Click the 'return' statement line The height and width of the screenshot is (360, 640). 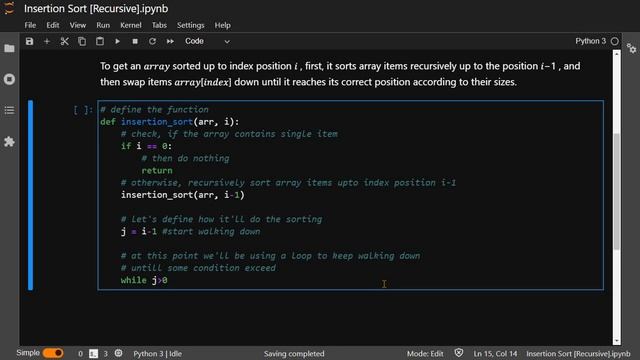pos(157,171)
